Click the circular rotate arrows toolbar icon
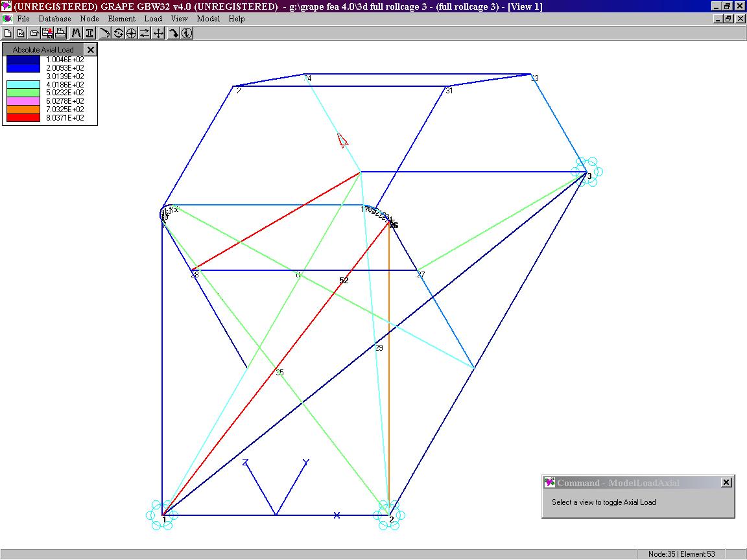This screenshot has height=560, width=747. click(119, 33)
